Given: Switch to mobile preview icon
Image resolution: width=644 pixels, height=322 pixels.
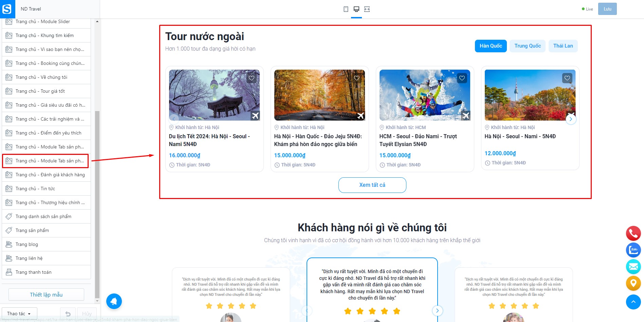Looking at the screenshot, I should 346,9.
